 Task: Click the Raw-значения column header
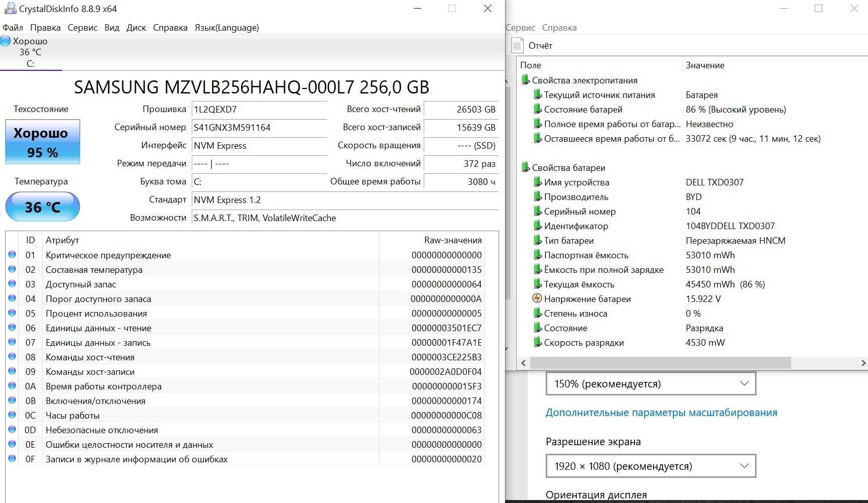point(453,240)
